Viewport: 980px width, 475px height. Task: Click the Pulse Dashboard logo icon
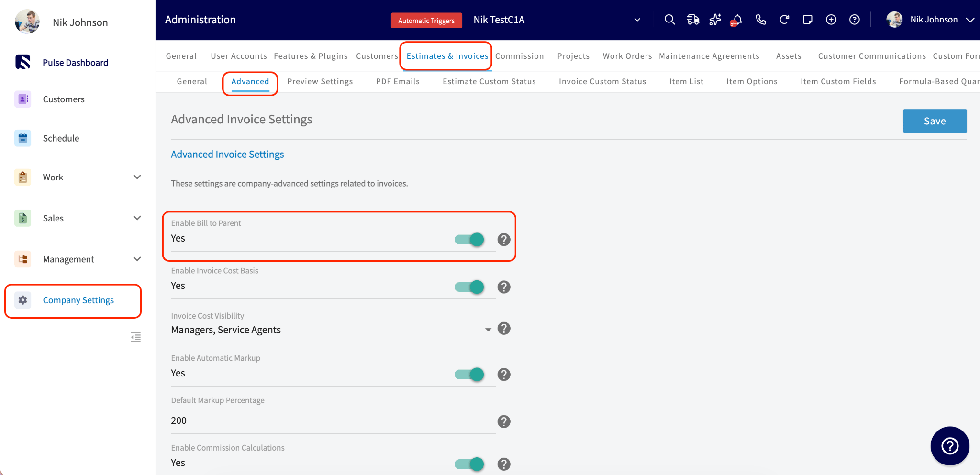[x=23, y=62]
